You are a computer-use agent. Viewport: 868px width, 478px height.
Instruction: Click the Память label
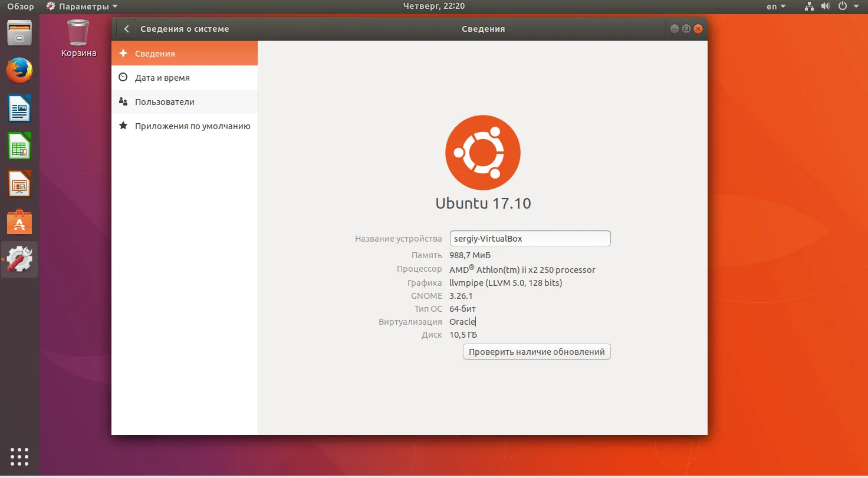427,255
